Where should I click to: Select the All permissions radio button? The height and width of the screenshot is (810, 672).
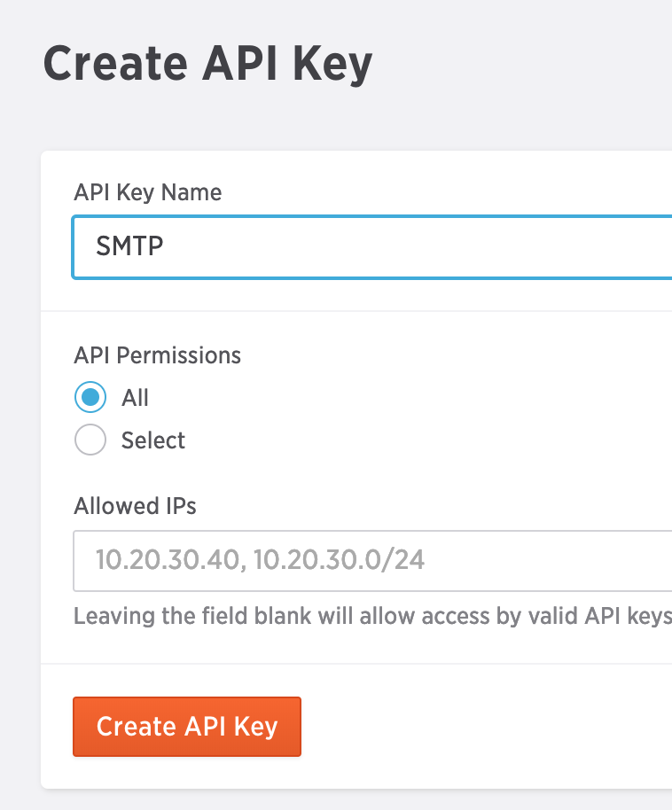coord(90,397)
